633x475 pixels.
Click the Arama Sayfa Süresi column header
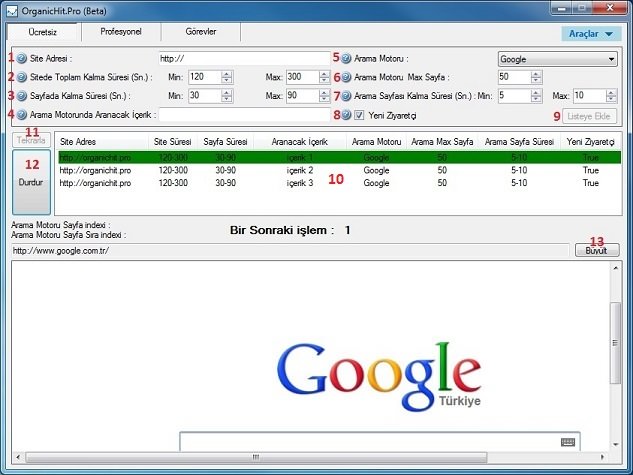tap(519, 142)
